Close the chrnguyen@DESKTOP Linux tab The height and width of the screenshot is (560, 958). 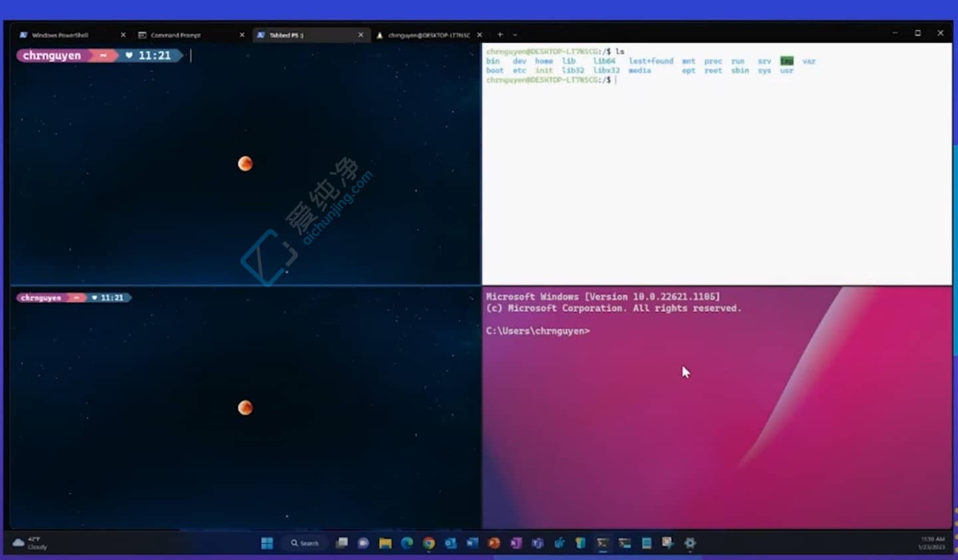480,35
